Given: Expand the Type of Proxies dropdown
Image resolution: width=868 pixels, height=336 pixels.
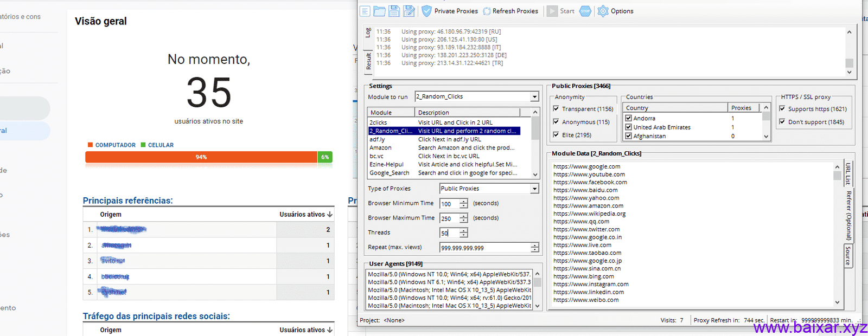Looking at the screenshot, I should click(x=534, y=189).
